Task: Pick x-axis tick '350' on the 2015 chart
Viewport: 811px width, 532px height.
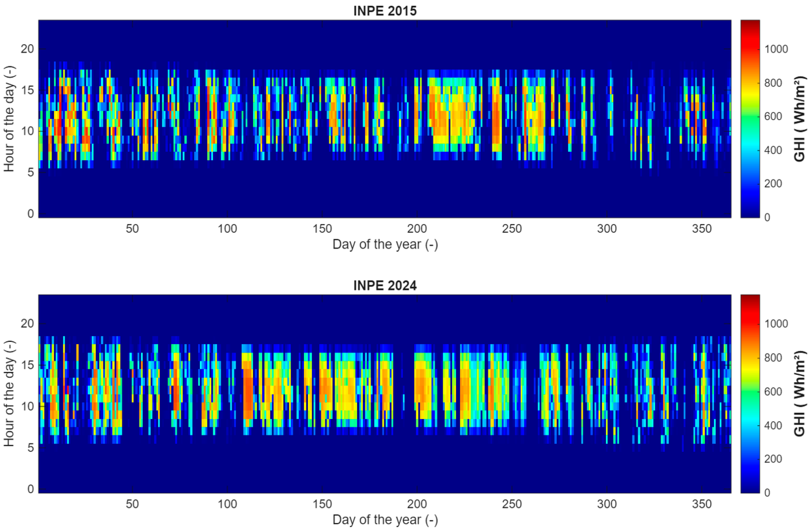Action: point(702,229)
